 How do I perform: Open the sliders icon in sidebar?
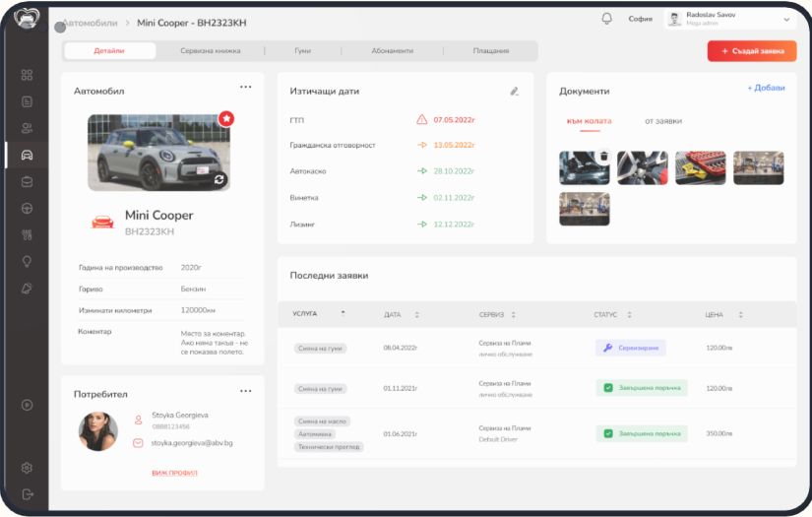click(27, 234)
